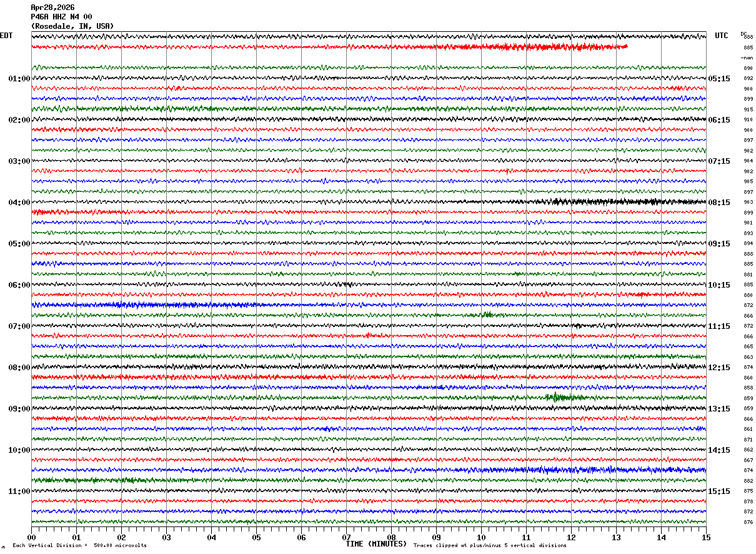Click the "Traces clipped at plus/minus 5 vertical divisions" note
756x554 pixels.
point(490,545)
